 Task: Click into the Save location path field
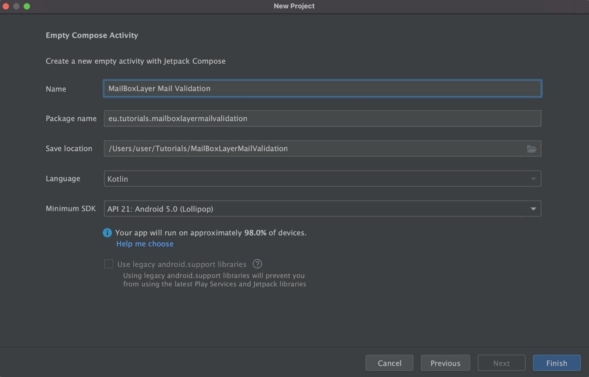click(314, 149)
